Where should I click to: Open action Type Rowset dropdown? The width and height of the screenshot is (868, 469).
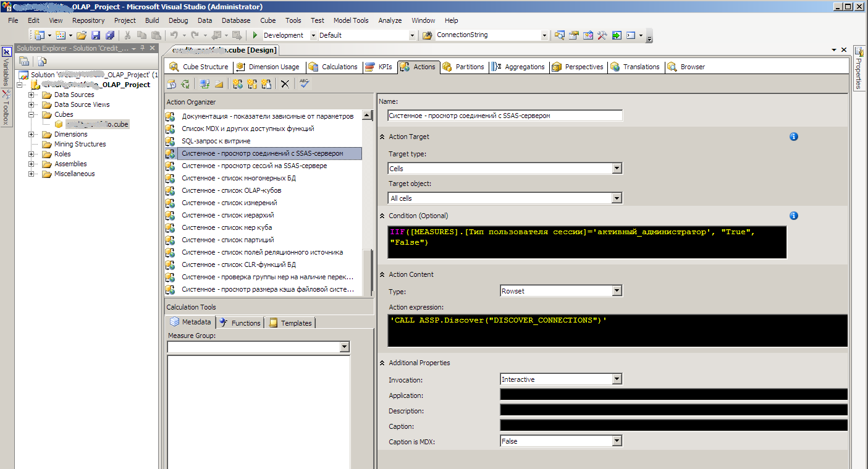coord(617,291)
